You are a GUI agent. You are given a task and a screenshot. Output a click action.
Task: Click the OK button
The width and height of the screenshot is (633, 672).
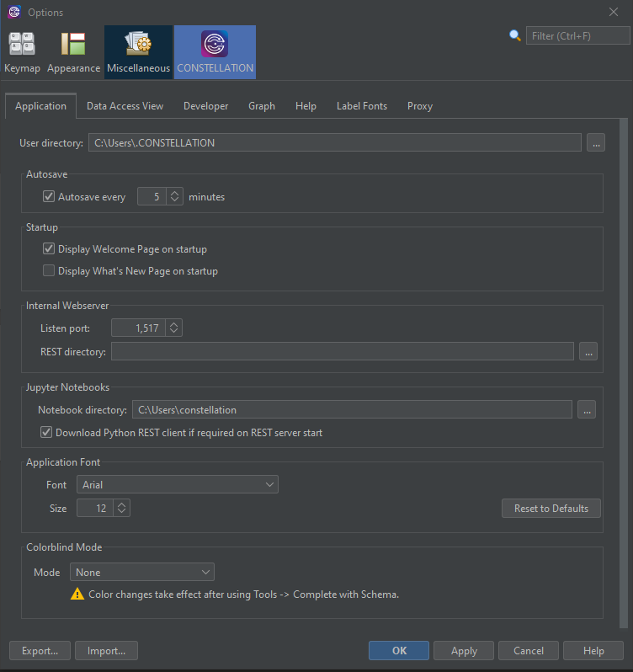(399, 651)
